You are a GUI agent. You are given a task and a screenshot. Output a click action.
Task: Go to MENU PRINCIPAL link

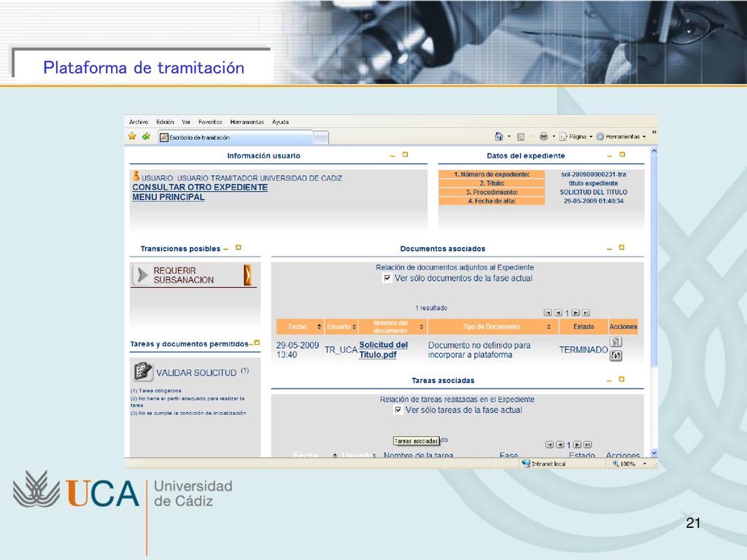coord(169,197)
